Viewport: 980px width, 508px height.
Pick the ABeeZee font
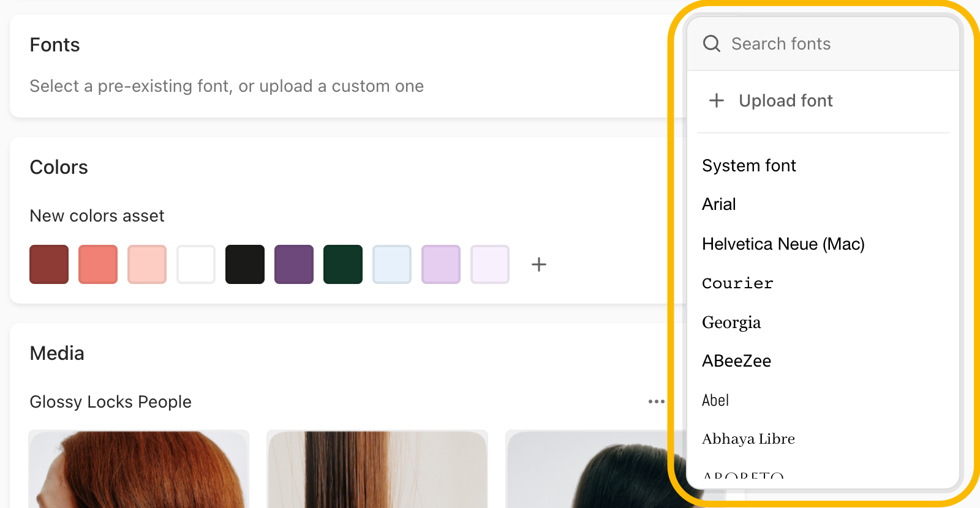[x=736, y=360]
